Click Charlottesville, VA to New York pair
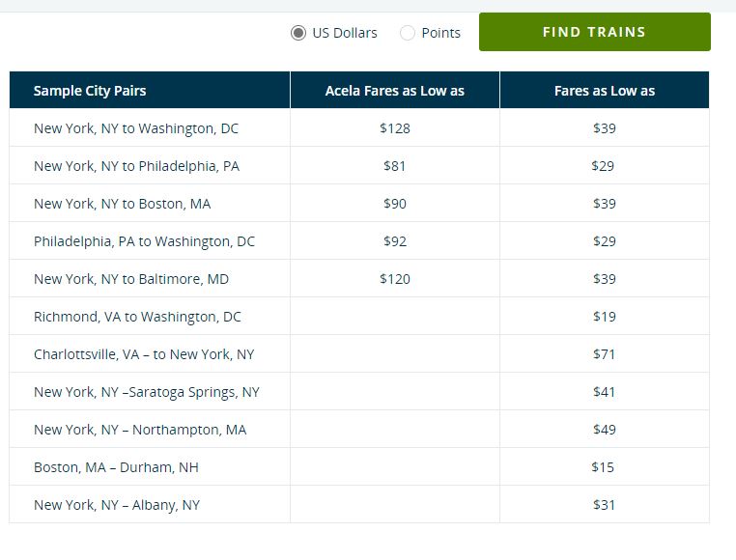 [144, 354]
